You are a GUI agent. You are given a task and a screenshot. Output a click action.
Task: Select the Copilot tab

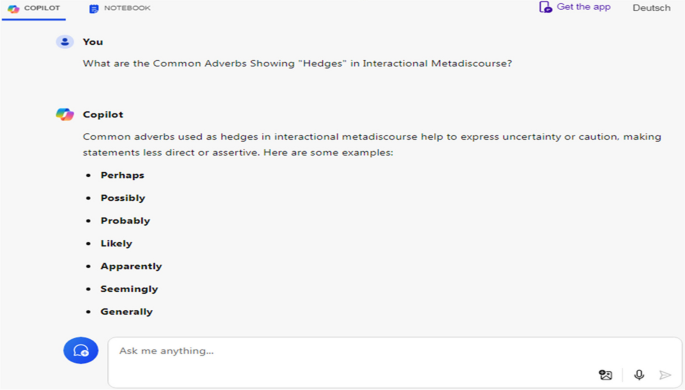(34, 8)
